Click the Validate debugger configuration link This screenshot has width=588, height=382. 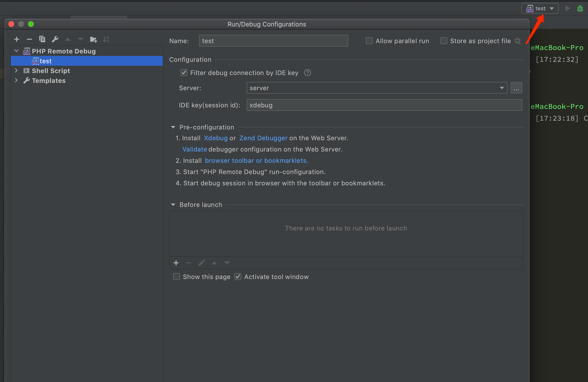click(195, 149)
